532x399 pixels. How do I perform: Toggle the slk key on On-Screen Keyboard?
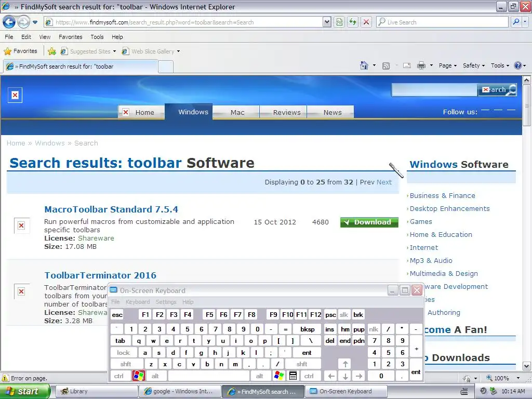pyautogui.click(x=344, y=315)
